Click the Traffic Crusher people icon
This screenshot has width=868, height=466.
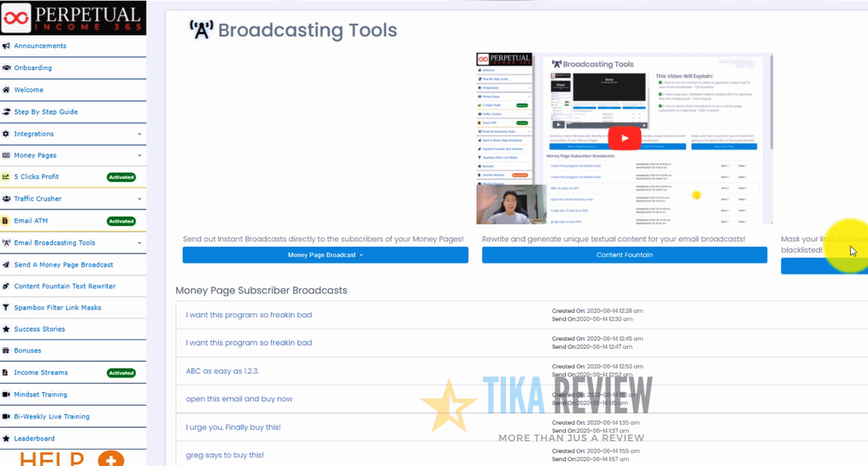(7, 199)
